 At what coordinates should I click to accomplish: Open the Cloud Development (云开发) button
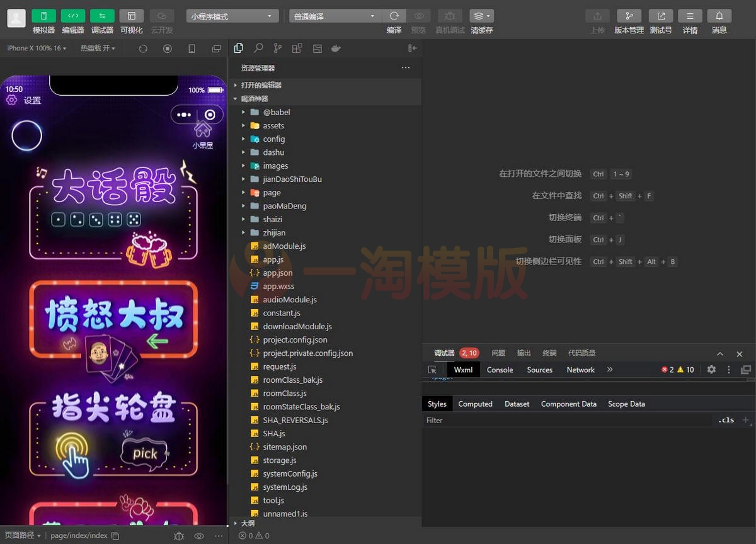[x=162, y=16]
